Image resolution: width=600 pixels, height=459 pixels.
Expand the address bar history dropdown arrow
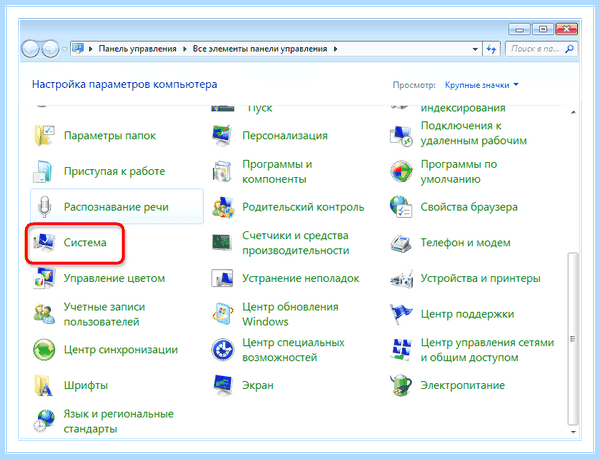(475, 49)
